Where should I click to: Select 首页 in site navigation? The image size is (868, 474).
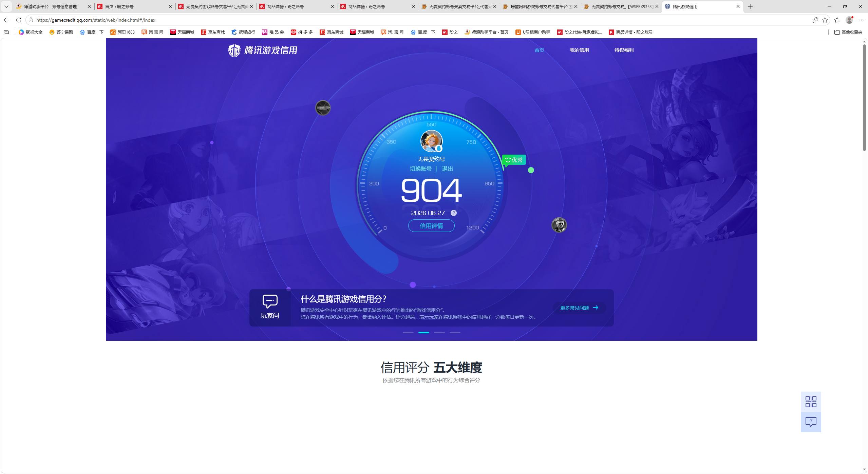point(539,50)
